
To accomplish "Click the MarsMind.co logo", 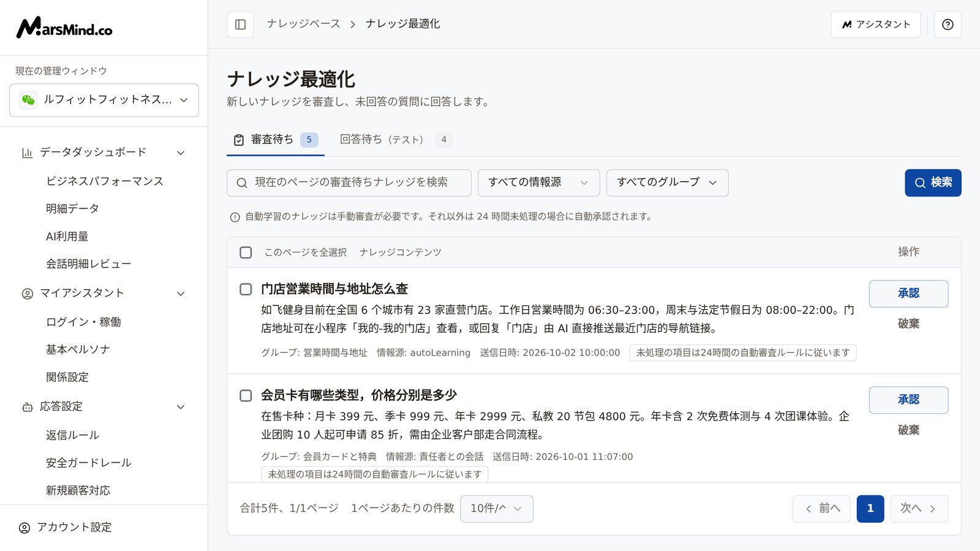I will [64, 28].
